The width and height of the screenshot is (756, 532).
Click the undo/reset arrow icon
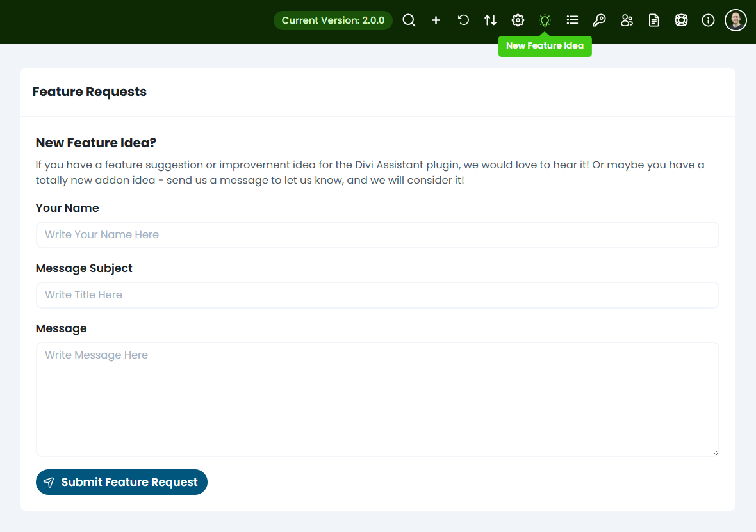pos(463,20)
